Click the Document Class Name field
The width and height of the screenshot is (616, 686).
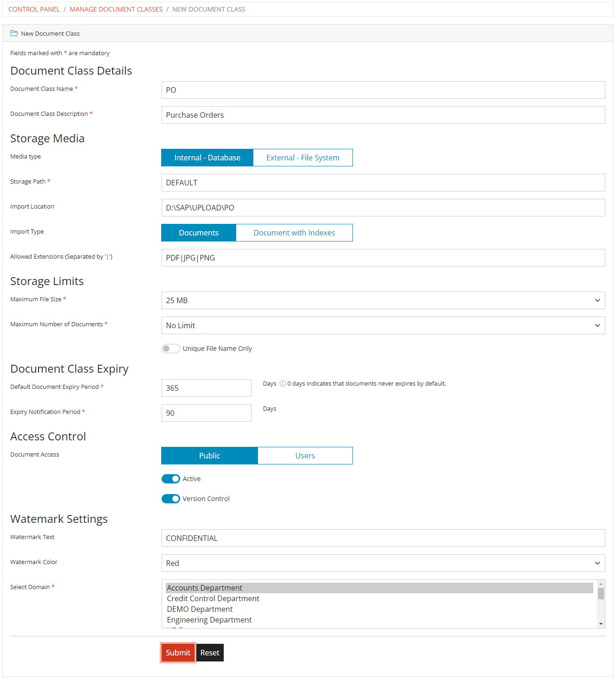tap(324, 89)
